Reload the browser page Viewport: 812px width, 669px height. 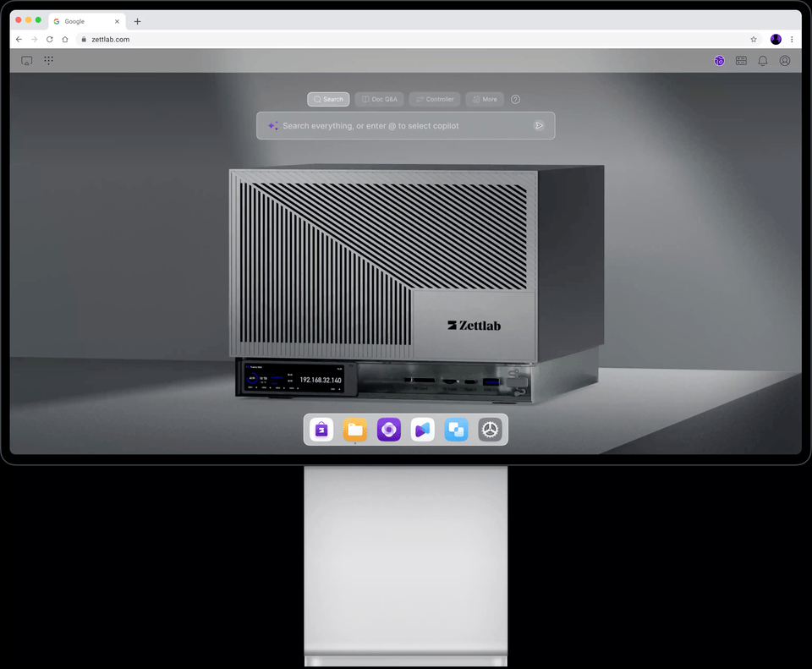pos(50,40)
